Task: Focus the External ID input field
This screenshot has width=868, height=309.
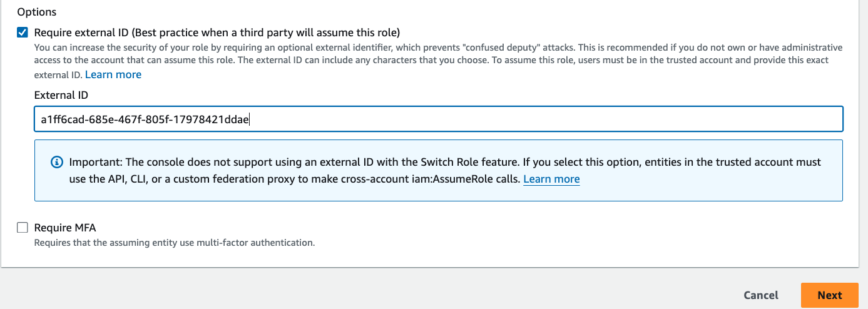Action: 439,119
